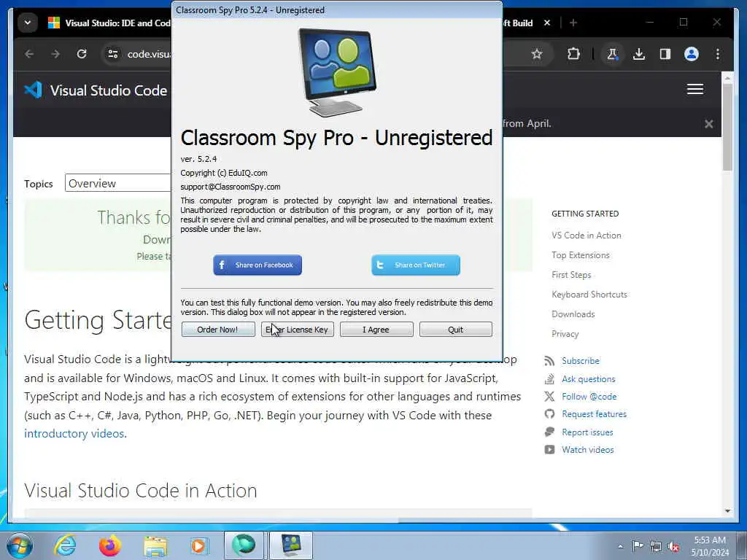Open First Steps link
Screen dimensions: 747x560
tap(571, 275)
